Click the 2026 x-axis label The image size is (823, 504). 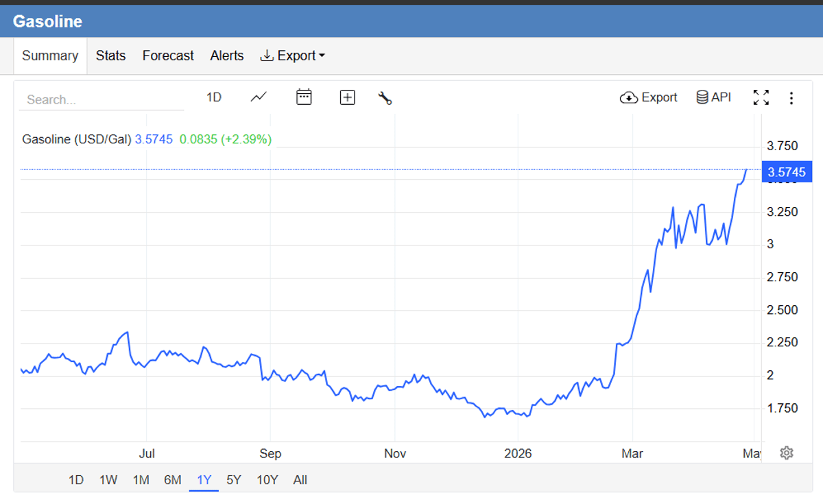(x=518, y=453)
